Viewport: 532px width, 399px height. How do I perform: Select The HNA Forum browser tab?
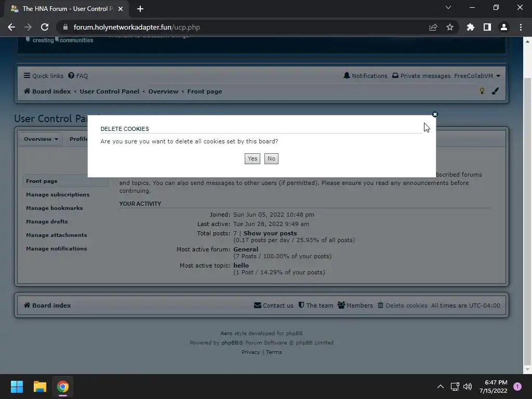66,9
